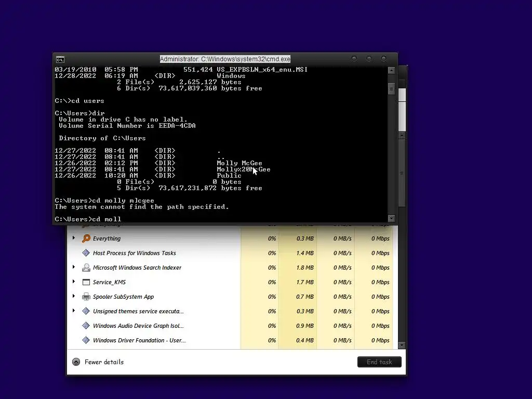
Task: Click cmd window scrollbar up arrow
Action: [x=391, y=70]
